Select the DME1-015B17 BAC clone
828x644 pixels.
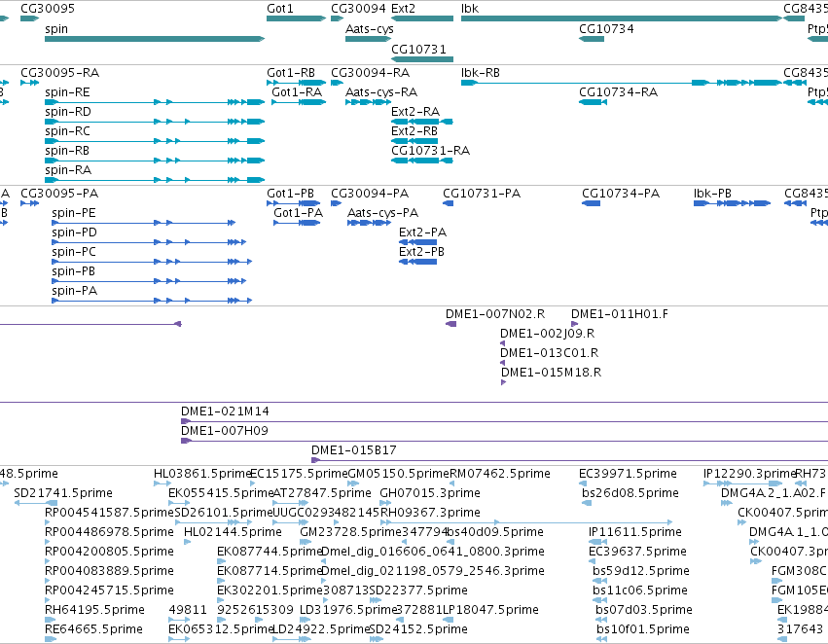(570, 460)
